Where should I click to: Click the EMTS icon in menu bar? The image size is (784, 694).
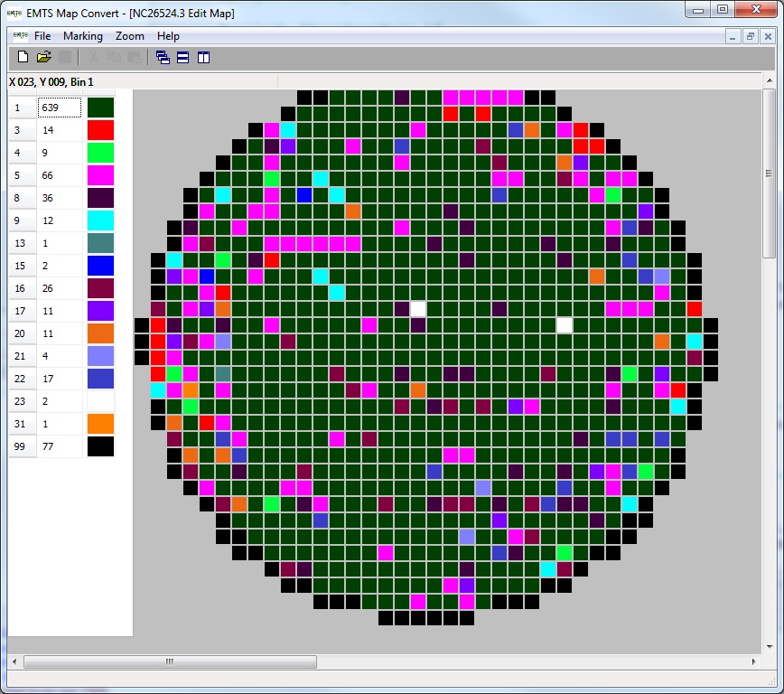[20, 36]
